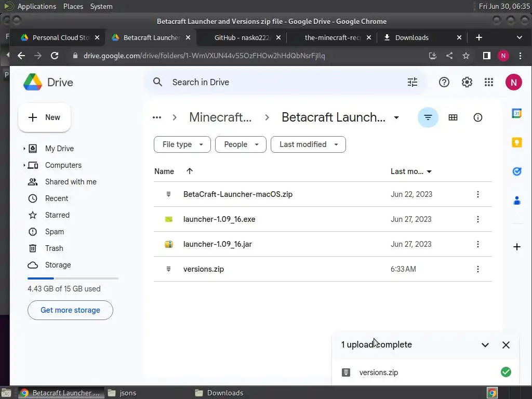Open Spam section
The width and height of the screenshot is (532, 399).
54,232
